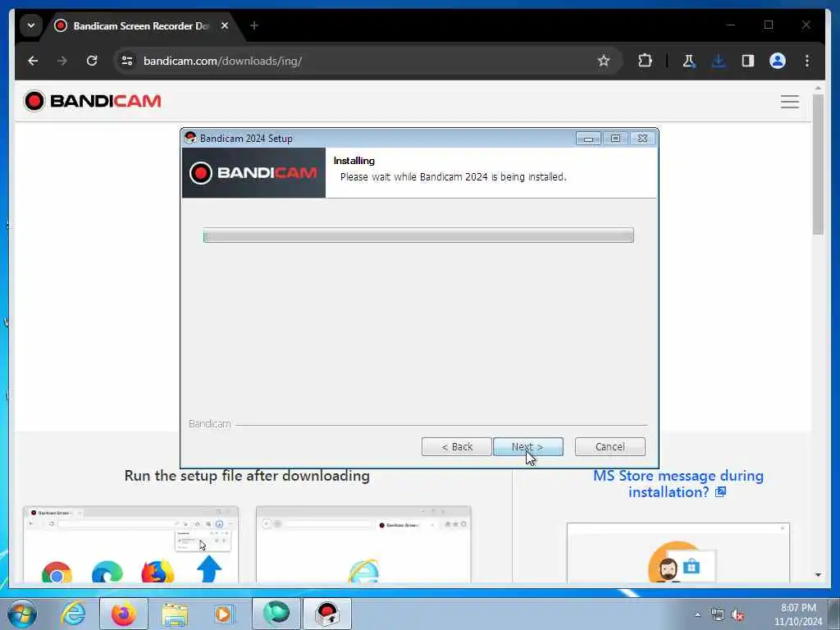Open site information icon in address bar
The height and width of the screenshot is (630, 840).
[127, 61]
